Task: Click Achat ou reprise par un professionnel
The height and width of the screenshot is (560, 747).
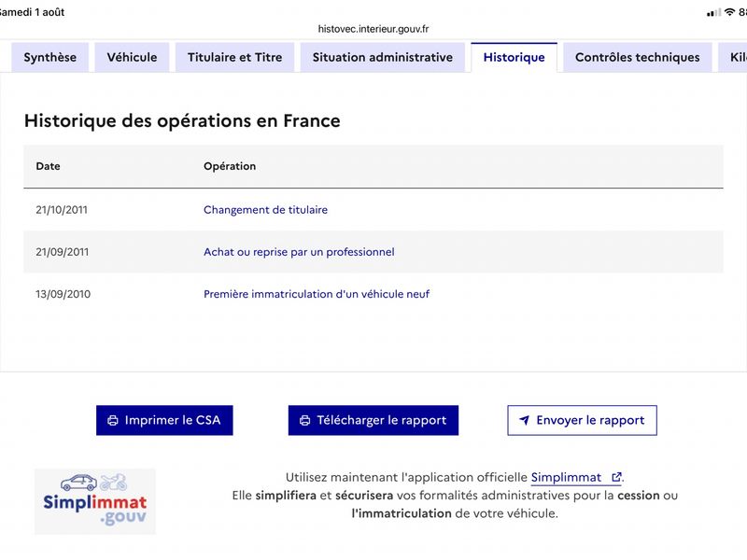Action: coord(299,252)
